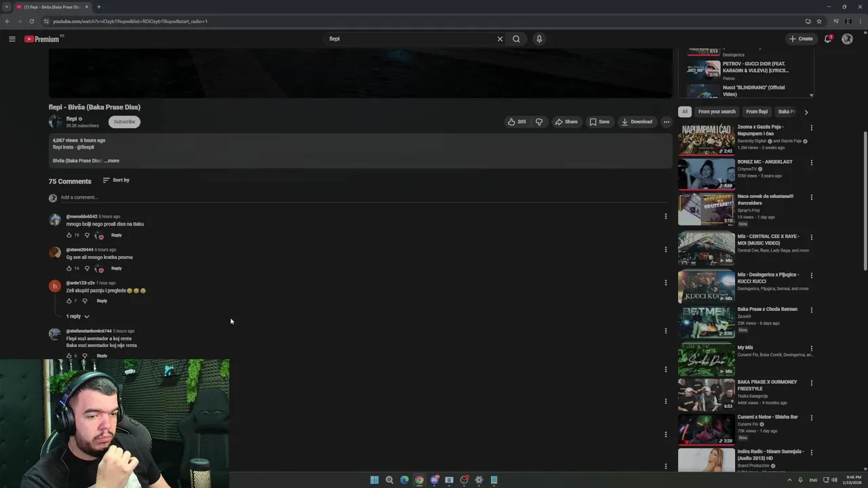
Task: Open options for Napumpam i ćao video
Action: [811, 127]
